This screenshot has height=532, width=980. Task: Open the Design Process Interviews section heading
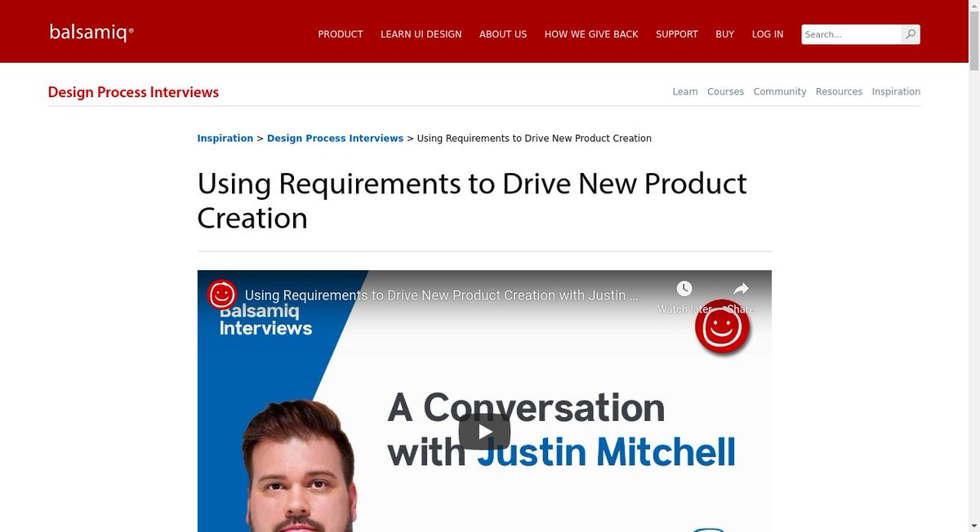(x=133, y=92)
